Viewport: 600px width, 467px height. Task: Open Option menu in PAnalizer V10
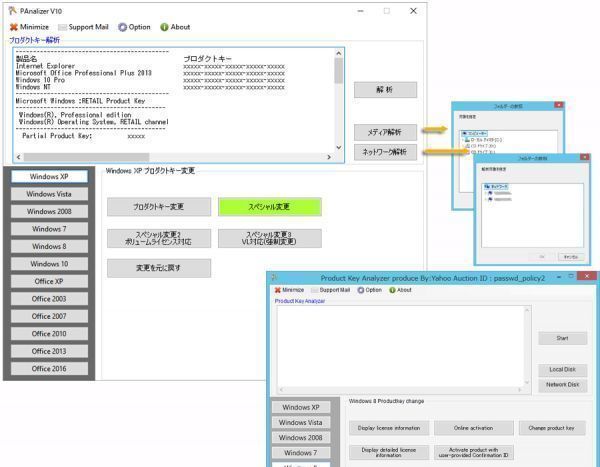tap(134, 27)
